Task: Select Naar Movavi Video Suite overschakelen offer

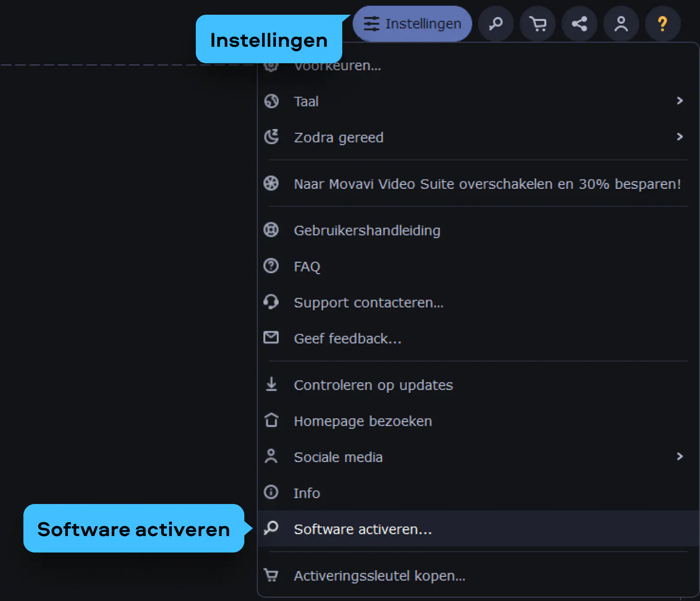Action: (x=478, y=184)
